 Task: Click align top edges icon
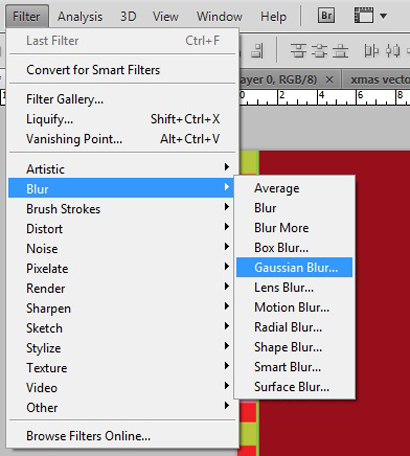coord(298,51)
